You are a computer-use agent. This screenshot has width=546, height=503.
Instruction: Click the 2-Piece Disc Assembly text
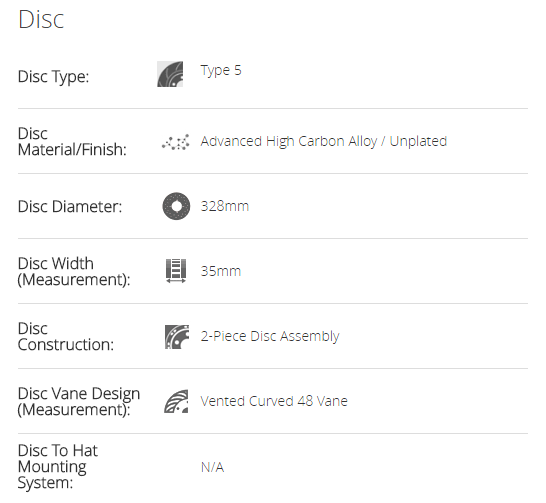(x=270, y=336)
